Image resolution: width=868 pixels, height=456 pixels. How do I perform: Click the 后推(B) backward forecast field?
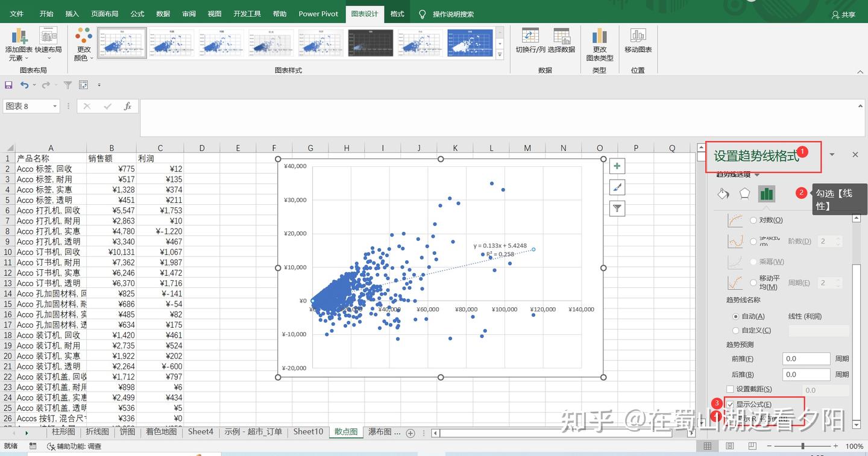tap(807, 374)
